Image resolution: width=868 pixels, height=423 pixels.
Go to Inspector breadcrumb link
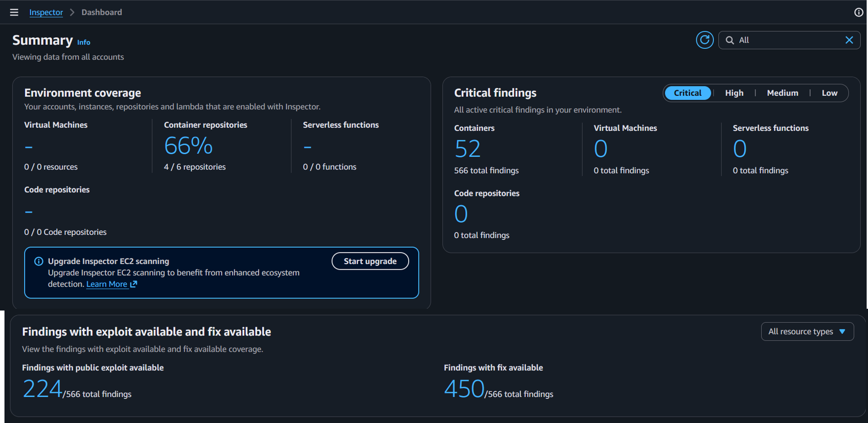tap(46, 12)
